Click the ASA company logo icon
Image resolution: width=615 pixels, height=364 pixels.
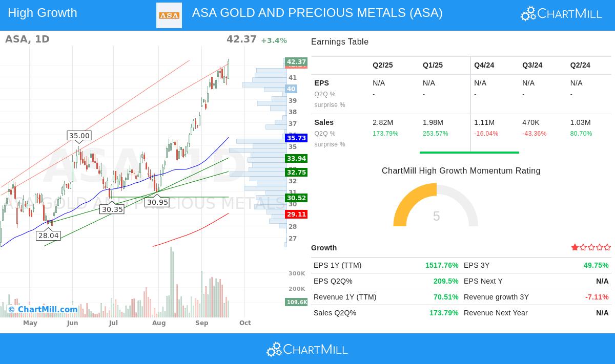pos(169,15)
